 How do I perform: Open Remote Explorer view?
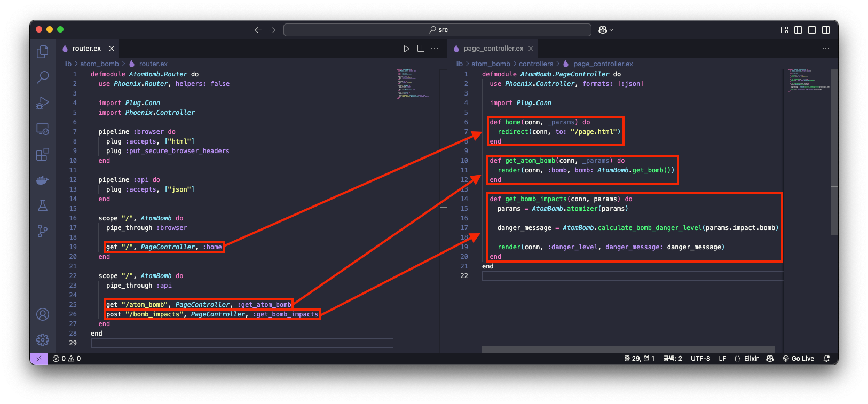tap(43, 129)
